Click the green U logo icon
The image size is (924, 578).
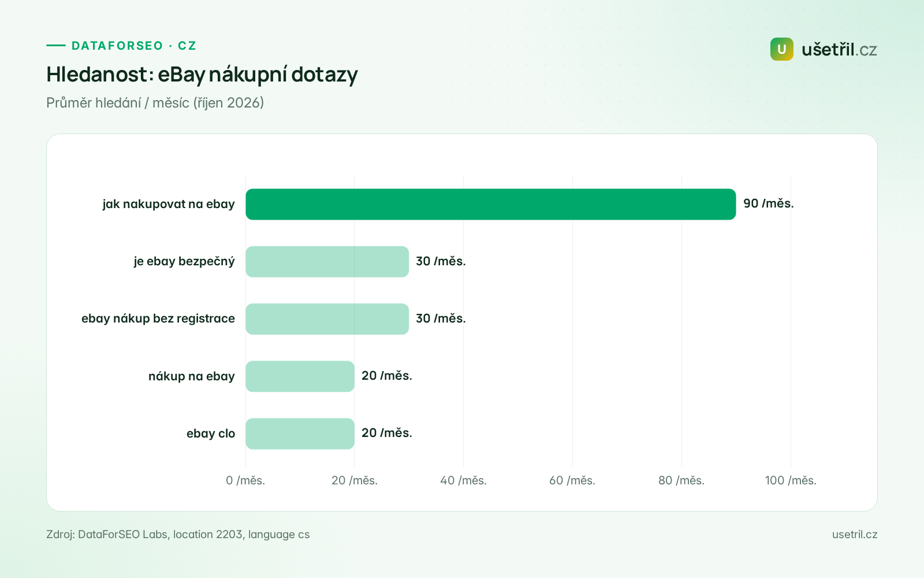pyautogui.click(x=781, y=49)
